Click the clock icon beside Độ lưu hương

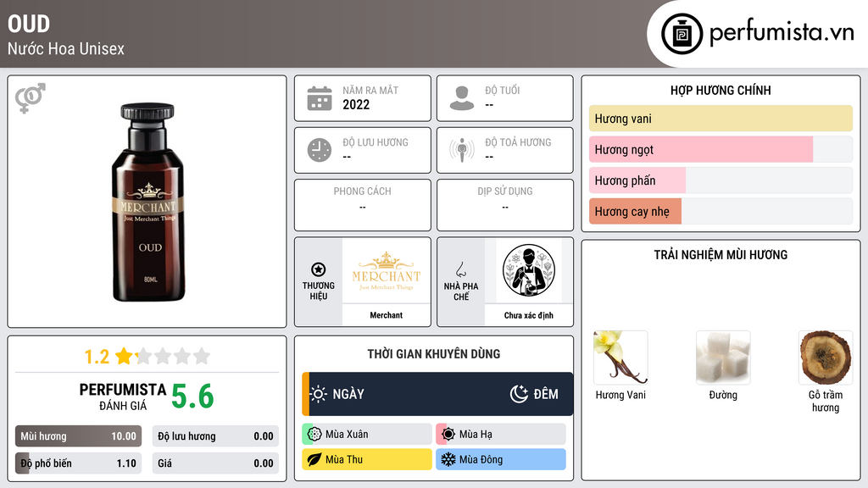click(x=320, y=150)
